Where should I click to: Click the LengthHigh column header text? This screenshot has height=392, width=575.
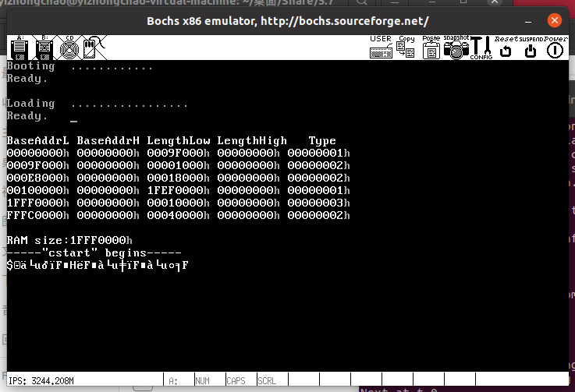[252, 141]
